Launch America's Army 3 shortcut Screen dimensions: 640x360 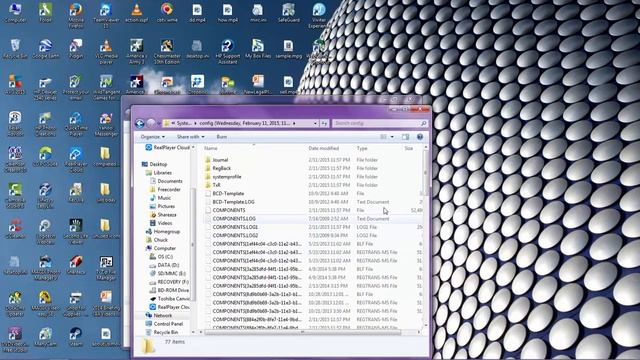(x=136, y=51)
